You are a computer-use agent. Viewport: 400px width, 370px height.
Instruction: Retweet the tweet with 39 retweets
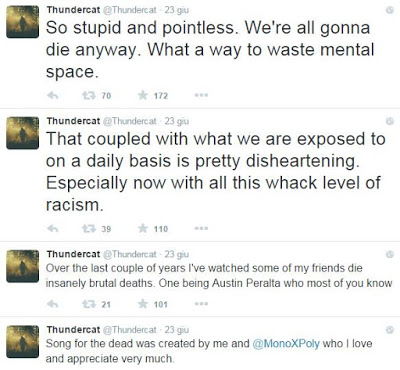click(89, 229)
